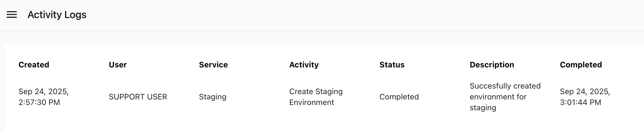This screenshot has height=132, width=644.
Task: Select the Completed status cell value
Action: click(x=399, y=97)
